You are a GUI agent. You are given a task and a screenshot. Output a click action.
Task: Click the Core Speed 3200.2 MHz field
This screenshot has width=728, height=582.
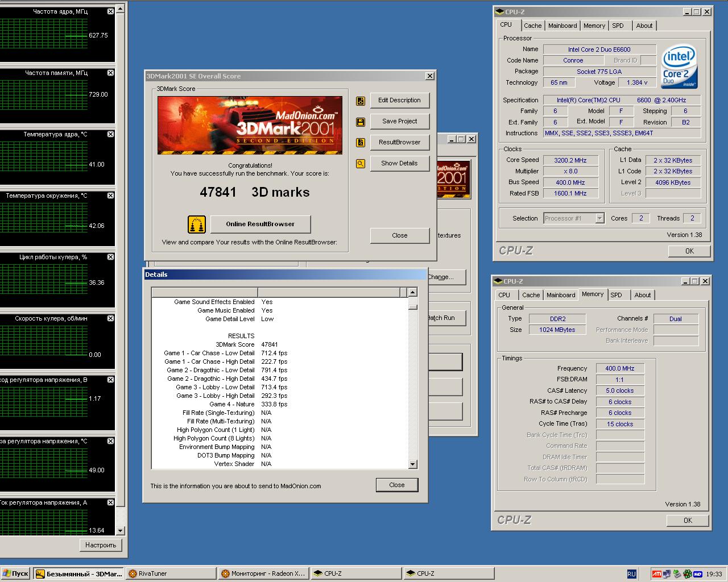click(x=570, y=160)
